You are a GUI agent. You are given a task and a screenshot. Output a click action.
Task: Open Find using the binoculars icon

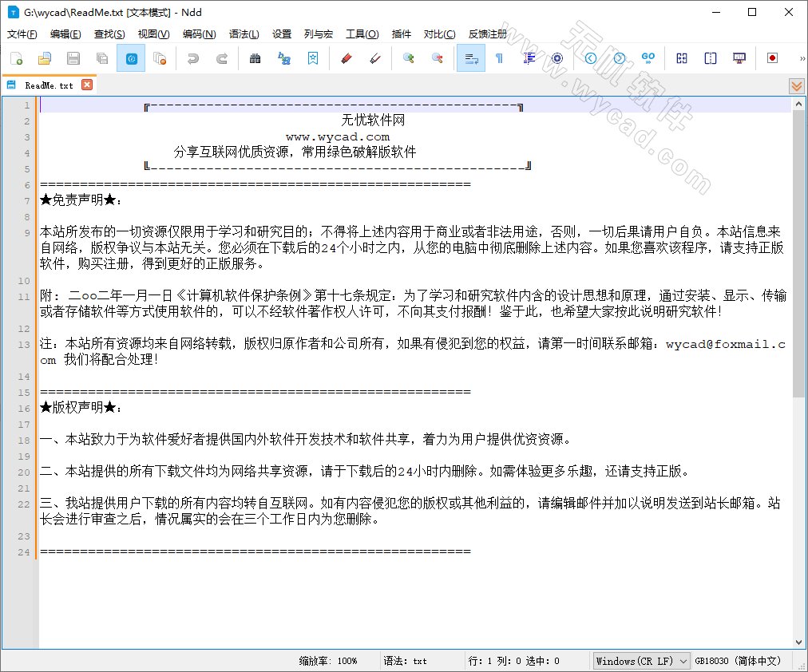[255, 58]
